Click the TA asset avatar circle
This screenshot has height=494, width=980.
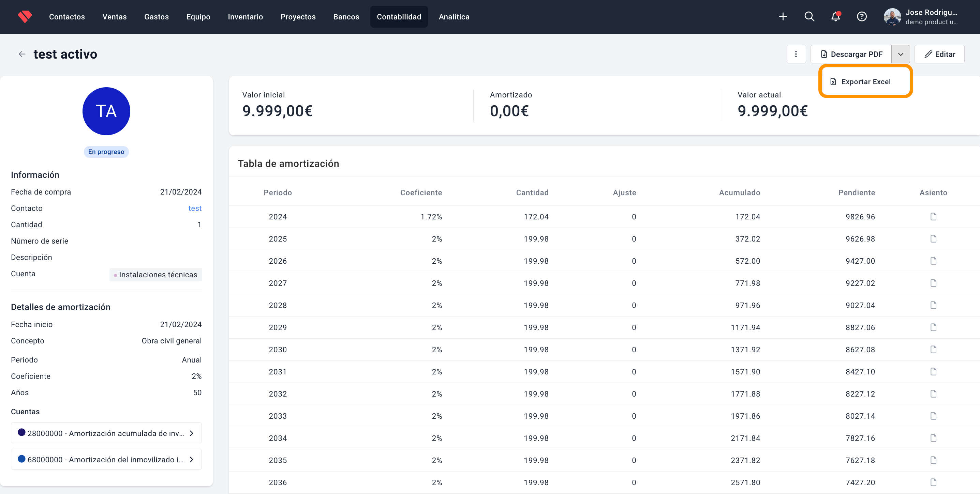tap(106, 111)
